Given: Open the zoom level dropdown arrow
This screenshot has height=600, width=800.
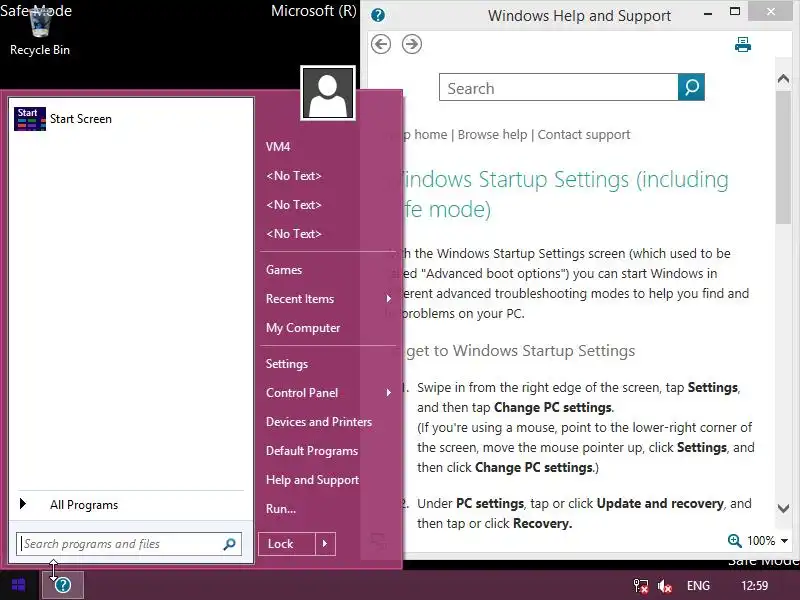Looking at the screenshot, I should point(784,540).
